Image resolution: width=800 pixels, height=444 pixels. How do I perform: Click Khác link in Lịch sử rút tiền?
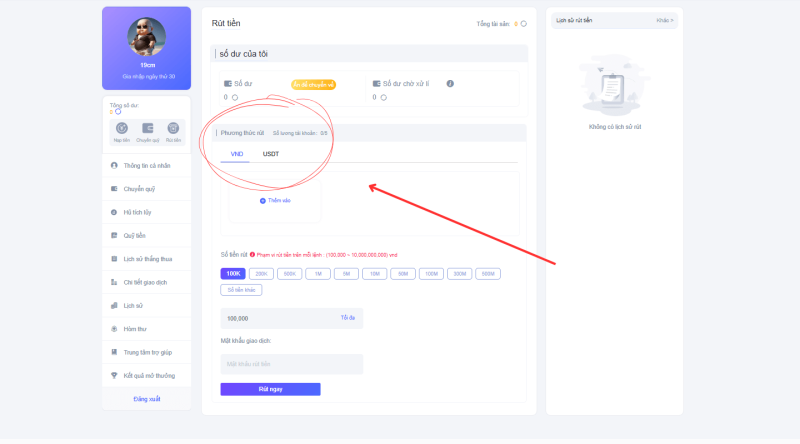pyautogui.click(x=665, y=20)
